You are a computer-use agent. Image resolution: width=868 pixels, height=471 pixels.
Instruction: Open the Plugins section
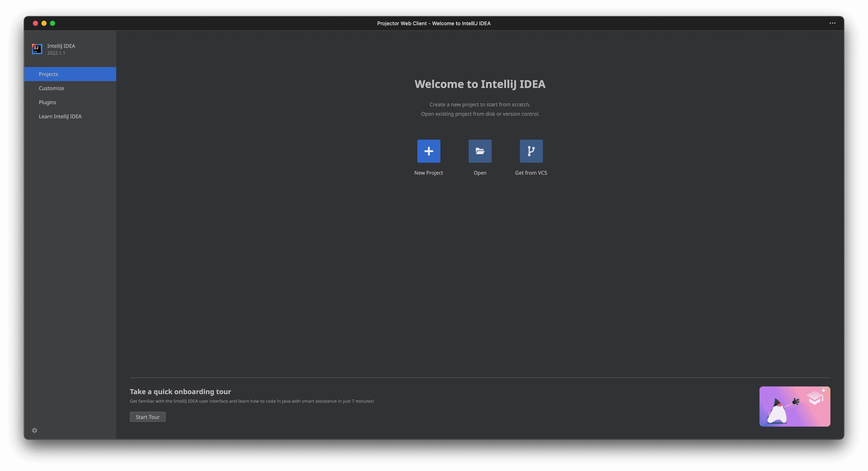47,102
